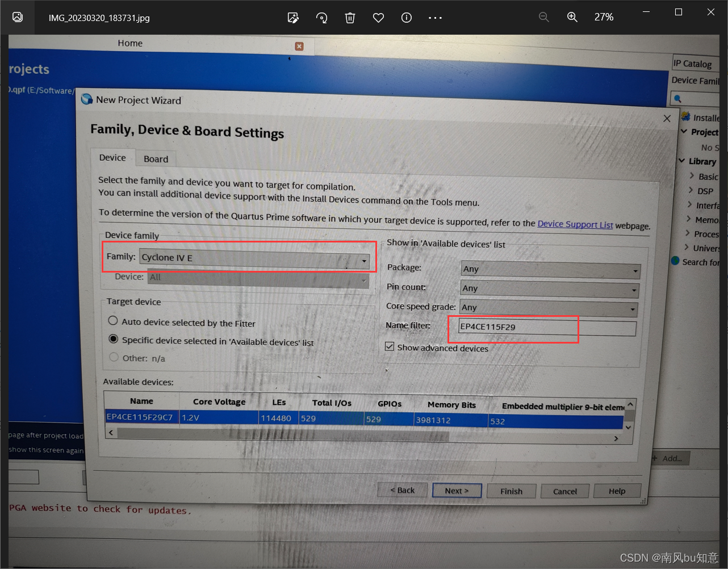Click the Add... button in IP Catalog

[x=672, y=458]
